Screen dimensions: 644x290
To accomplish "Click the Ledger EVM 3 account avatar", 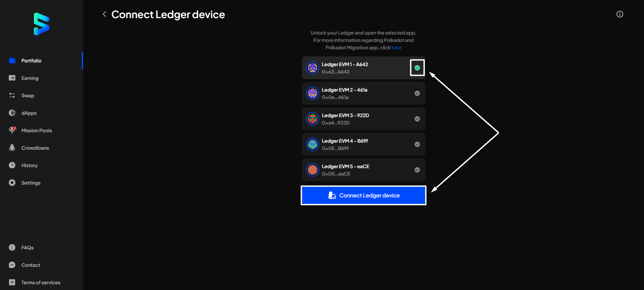I will point(312,119).
